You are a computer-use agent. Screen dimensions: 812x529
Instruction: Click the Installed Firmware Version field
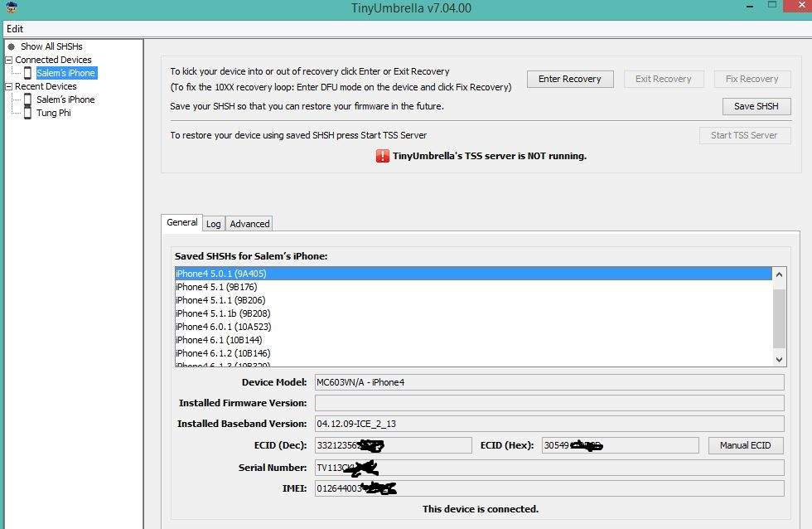(x=549, y=403)
